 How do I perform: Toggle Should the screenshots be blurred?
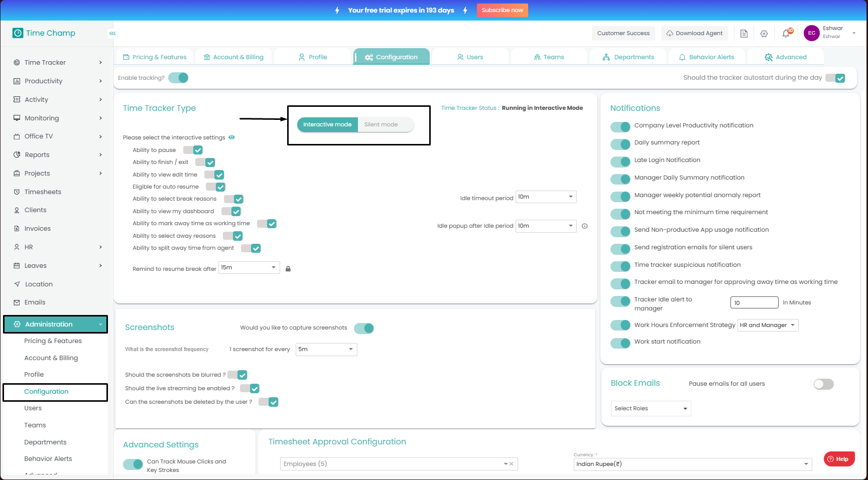pos(237,375)
